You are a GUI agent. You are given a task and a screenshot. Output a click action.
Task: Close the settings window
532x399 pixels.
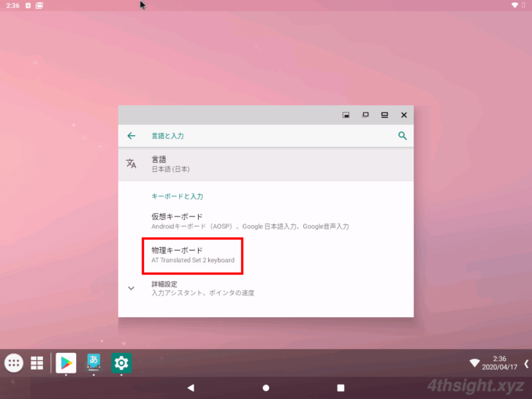click(x=403, y=115)
